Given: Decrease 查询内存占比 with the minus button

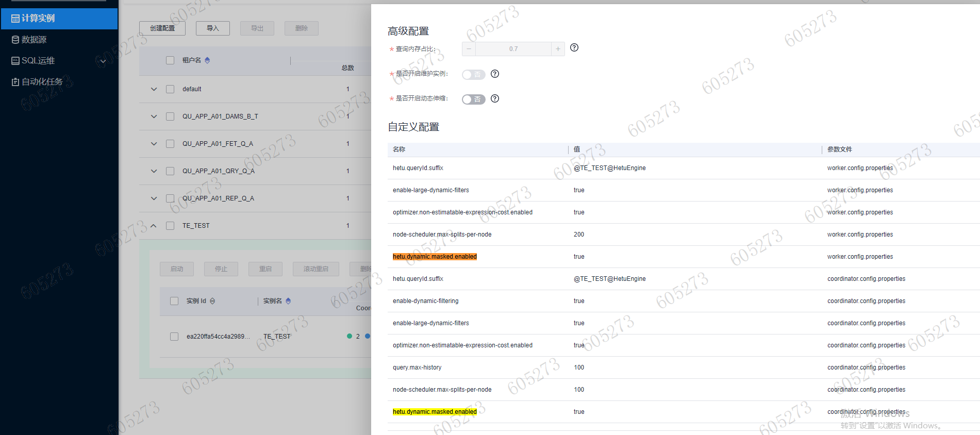Looking at the screenshot, I should (469, 49).
